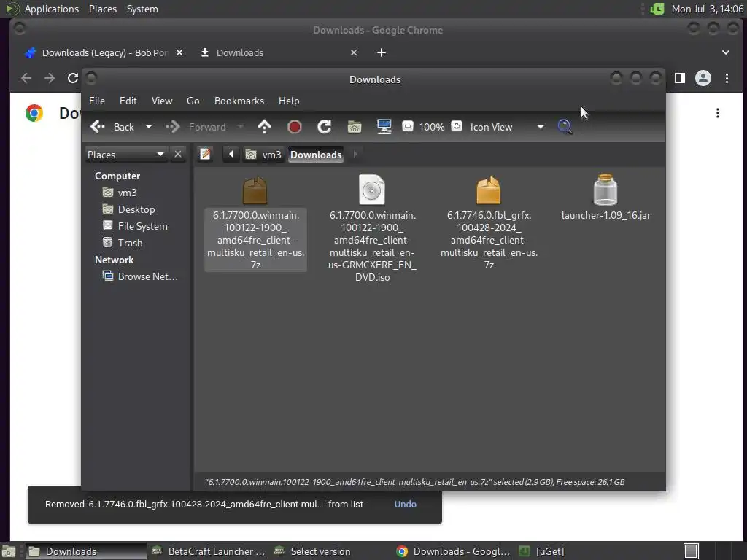This screenshot has width=747, height=560.
Task: Open the Places sidebar selector dropdown
Action: [x=125, y=155]
